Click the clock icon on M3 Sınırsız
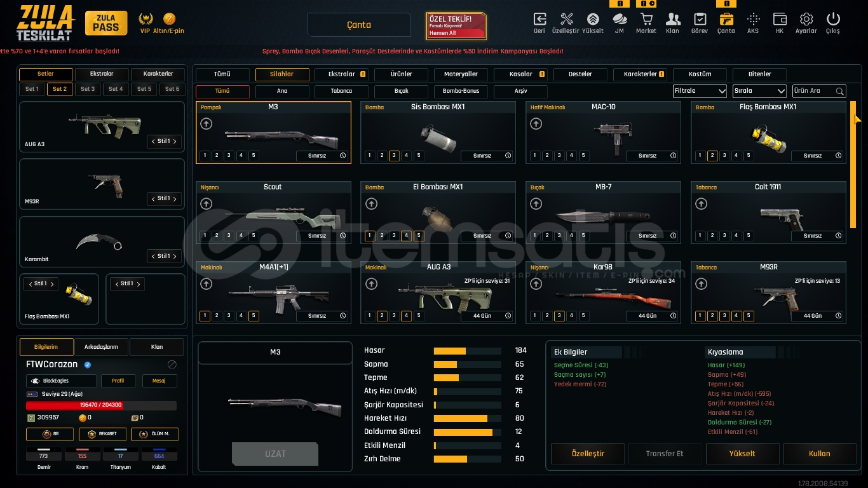This screenshot has height=488, width=868. [x=342, y=156]
